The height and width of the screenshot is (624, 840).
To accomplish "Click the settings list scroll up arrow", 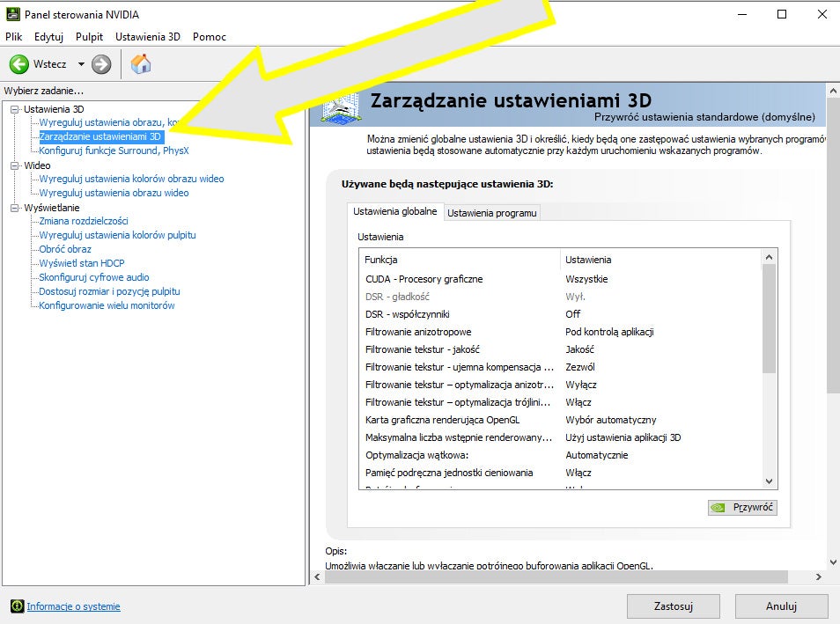I will pyautogui.click(x=770, y=257).
